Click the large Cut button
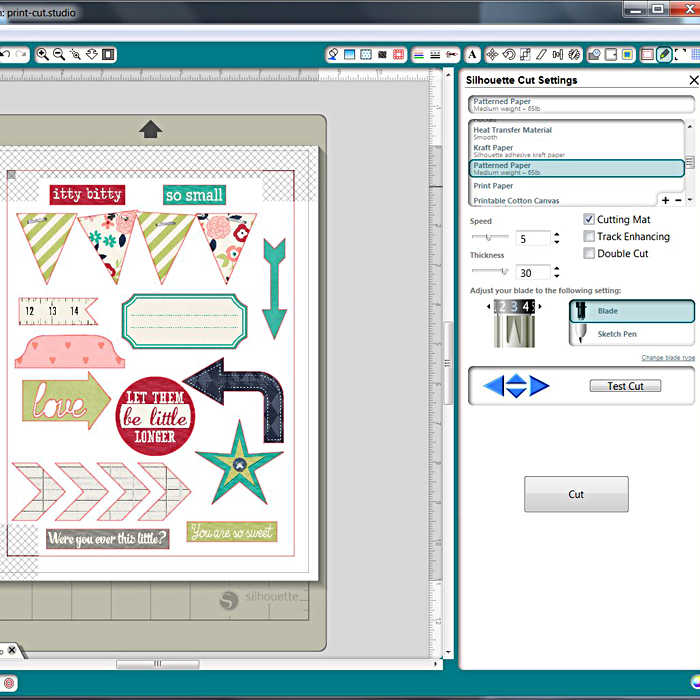The width and height of the screenshot is (700, 700). (x=576, y=494)
